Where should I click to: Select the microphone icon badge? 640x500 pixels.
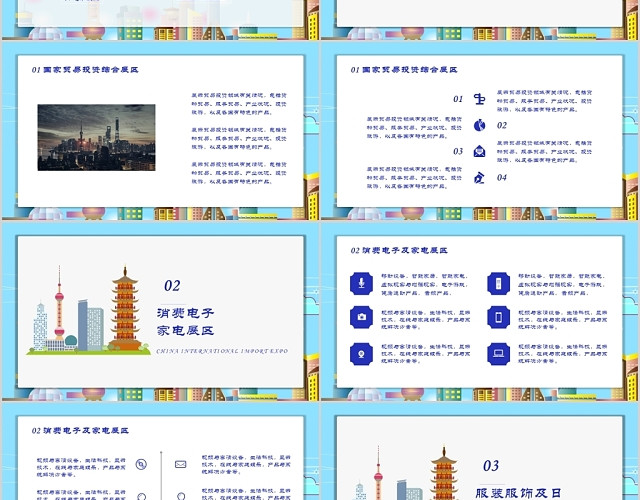click(x=361, y=283)
